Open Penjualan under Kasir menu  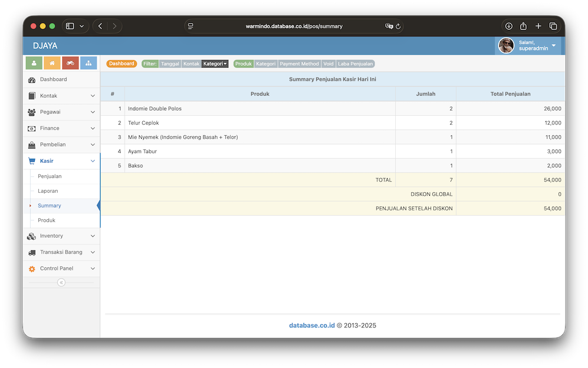[x=50, y=176]
